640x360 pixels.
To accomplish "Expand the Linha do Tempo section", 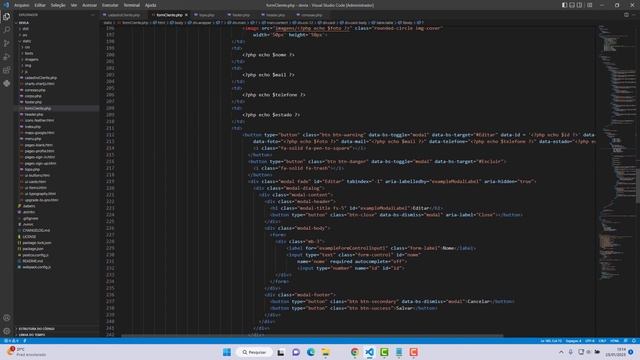I will [32, 335].
